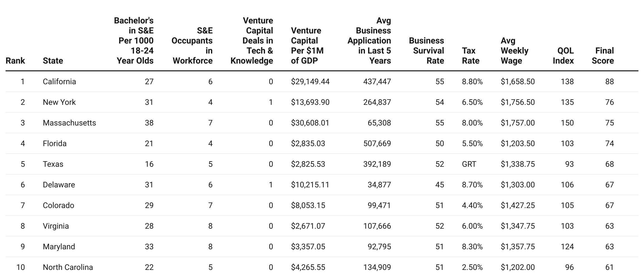Click the Business Survival Rate header
Viewport: 644px width, 278px height.
(x=426, y=51)
